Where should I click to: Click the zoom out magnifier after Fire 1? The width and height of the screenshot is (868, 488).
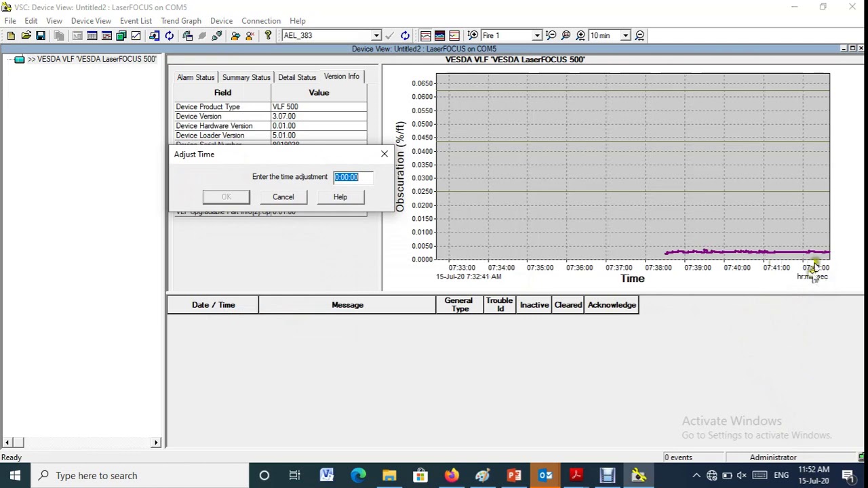(x=551, y=35)
